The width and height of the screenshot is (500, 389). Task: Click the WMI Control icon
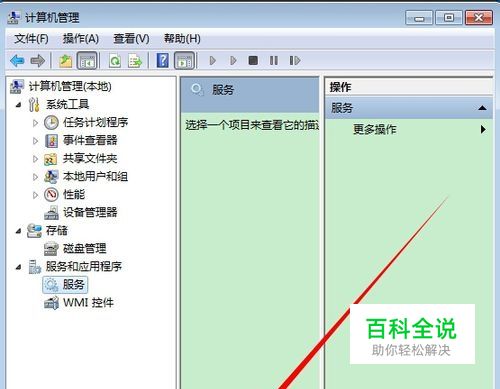51,303
